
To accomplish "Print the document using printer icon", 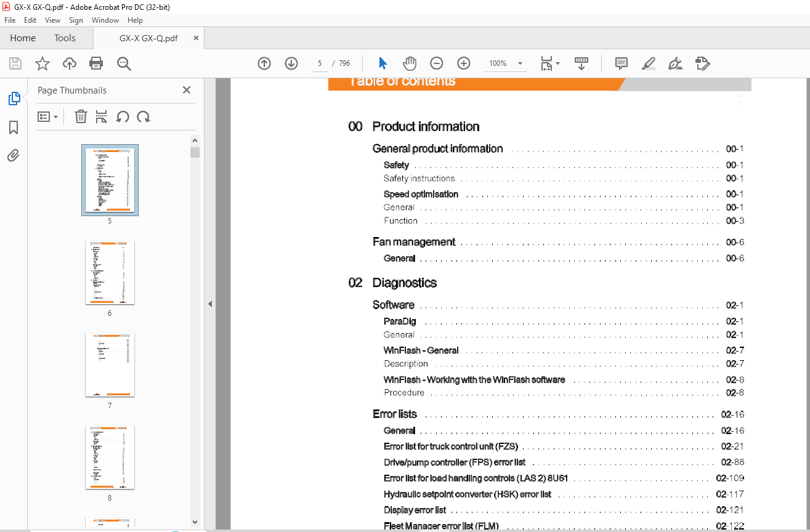I will coord(96,63).
